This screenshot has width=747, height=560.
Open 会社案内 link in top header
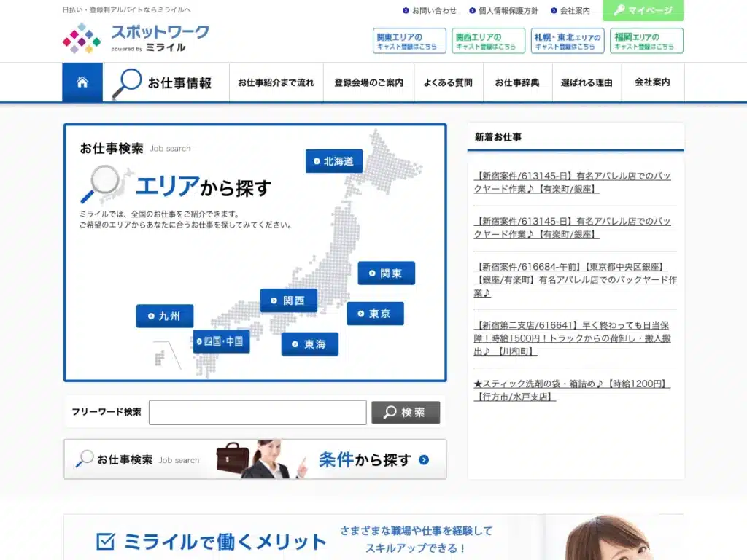pyautogui.click(x=570, y=10)
